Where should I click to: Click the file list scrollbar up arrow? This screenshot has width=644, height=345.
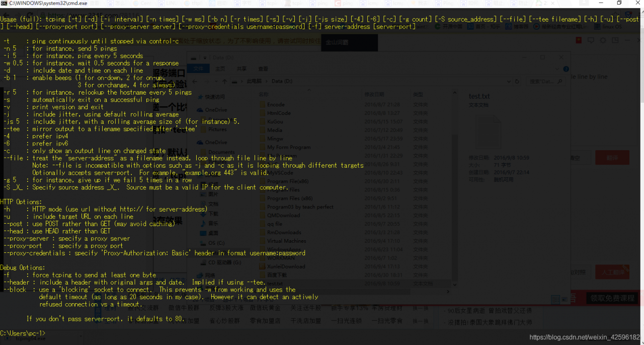click(x=455, y=94)
